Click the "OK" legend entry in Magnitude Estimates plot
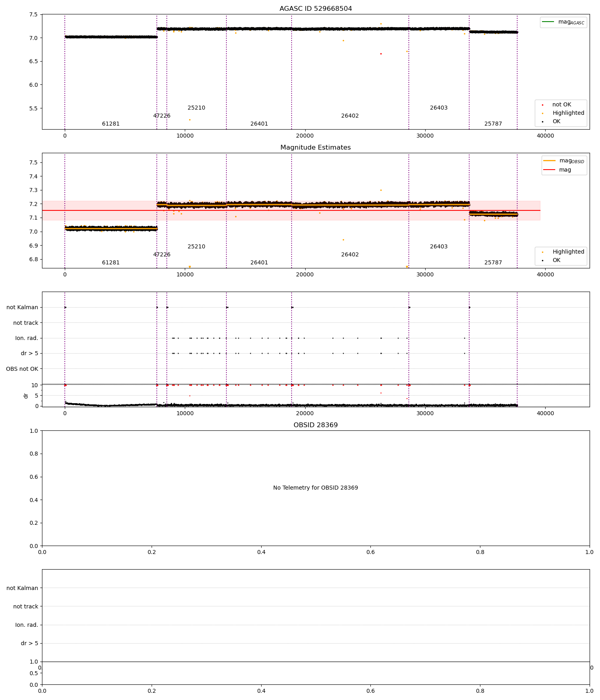 (551, 260)
